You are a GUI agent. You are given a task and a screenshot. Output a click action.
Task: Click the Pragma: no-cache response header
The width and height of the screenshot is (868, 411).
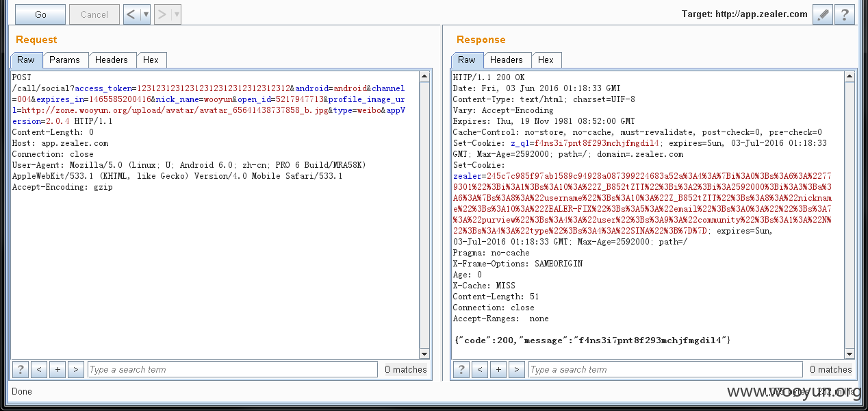491,253
